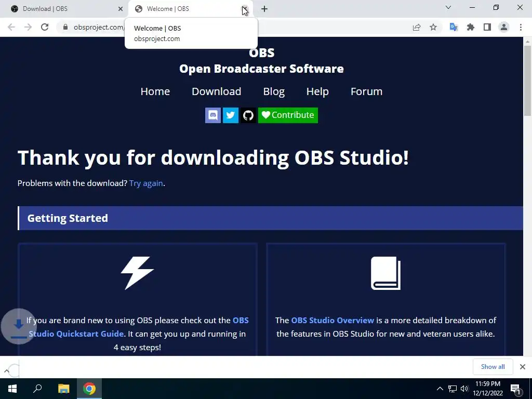Open the Help nav item
This screenshot has width=532, height=399.
317,91
